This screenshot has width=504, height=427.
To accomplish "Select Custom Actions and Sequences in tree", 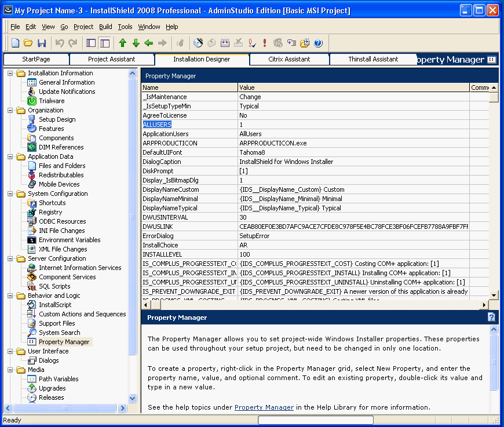I will point(82,314).
